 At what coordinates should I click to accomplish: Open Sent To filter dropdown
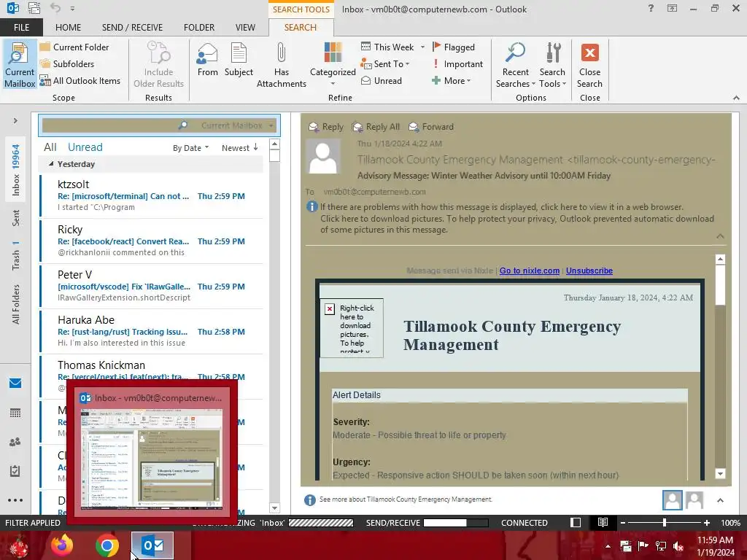pos(385,64)
